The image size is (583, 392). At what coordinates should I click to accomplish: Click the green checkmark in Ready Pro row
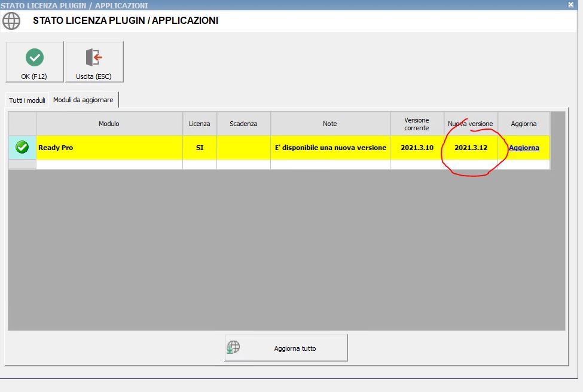22,147
